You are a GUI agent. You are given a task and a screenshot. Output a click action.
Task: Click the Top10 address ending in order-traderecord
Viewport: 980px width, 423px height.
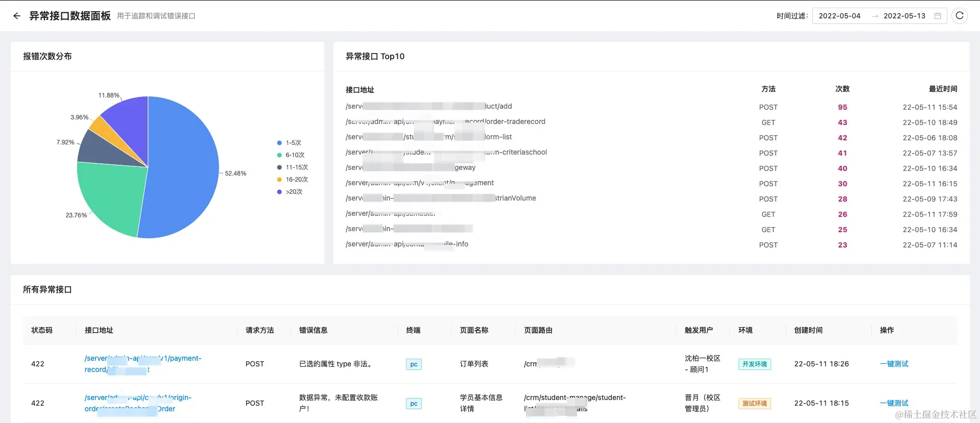(445, 121)
